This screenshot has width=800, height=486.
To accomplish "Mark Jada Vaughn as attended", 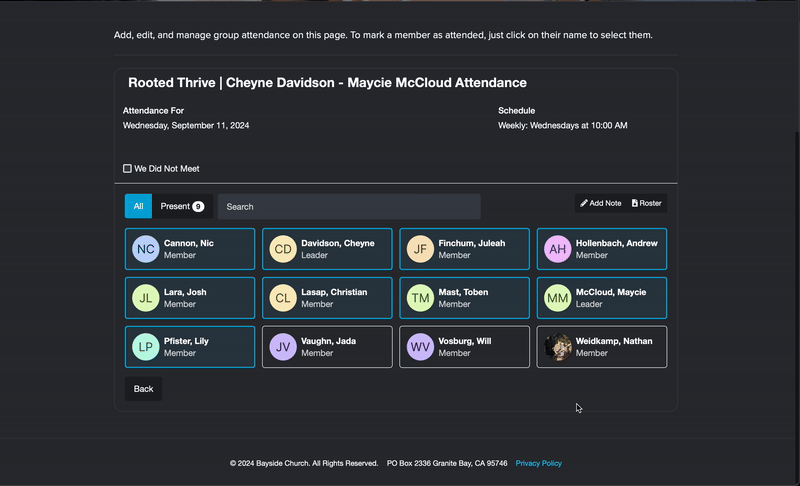I will pos(327,347).
